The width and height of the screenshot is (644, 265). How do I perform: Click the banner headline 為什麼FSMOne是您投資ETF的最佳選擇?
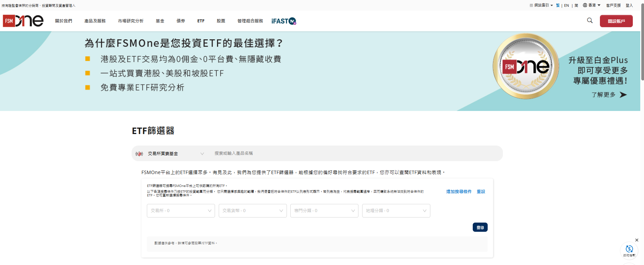183,43
